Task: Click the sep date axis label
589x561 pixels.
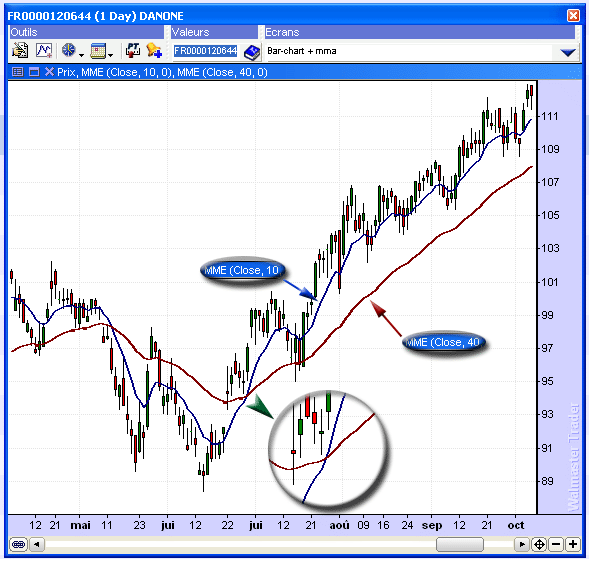Action: click(x=432, y=525)
